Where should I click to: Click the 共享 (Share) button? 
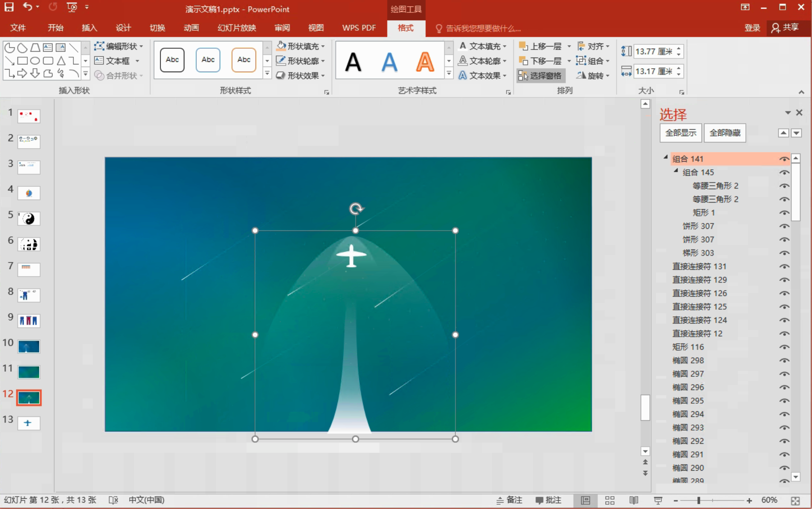pos(785,28)
